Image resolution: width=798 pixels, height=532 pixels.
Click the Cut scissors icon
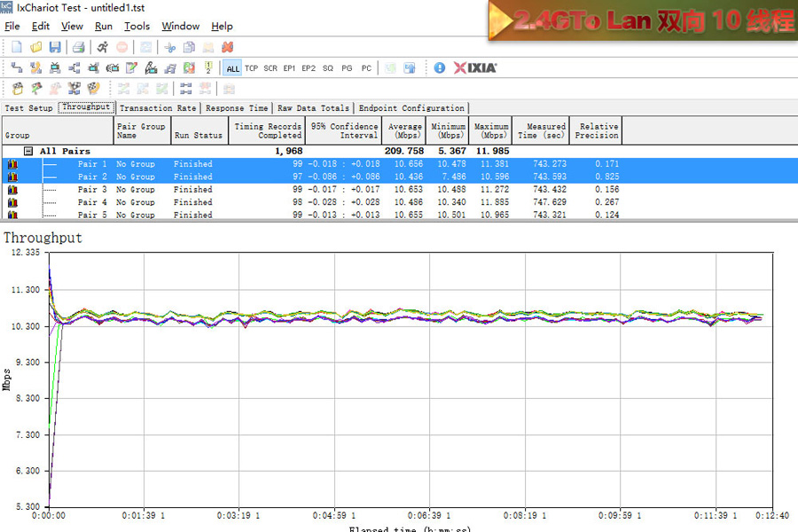tap(169, 47)
